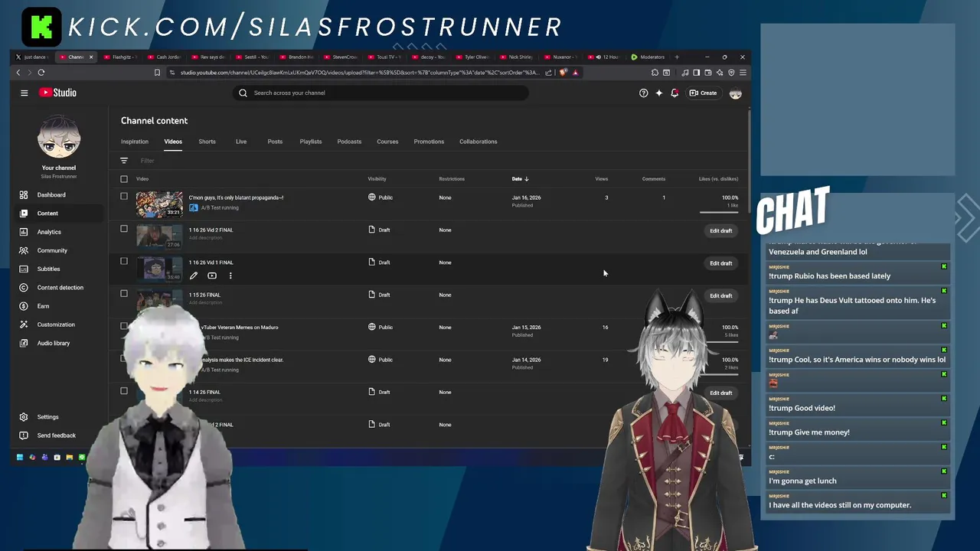Open Dashboard from the sidebar
The height and width of the screenshot is (551, 980).
(59, 195)
